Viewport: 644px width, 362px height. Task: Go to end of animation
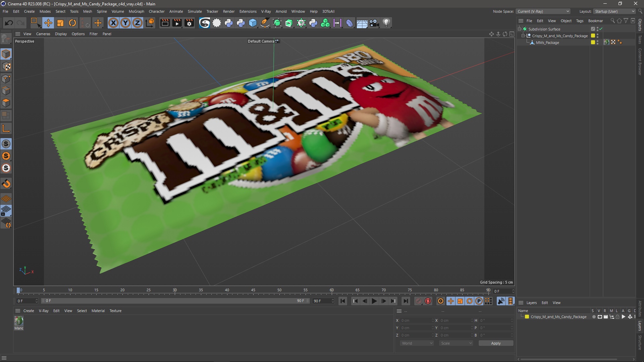(x=406, y=301)
